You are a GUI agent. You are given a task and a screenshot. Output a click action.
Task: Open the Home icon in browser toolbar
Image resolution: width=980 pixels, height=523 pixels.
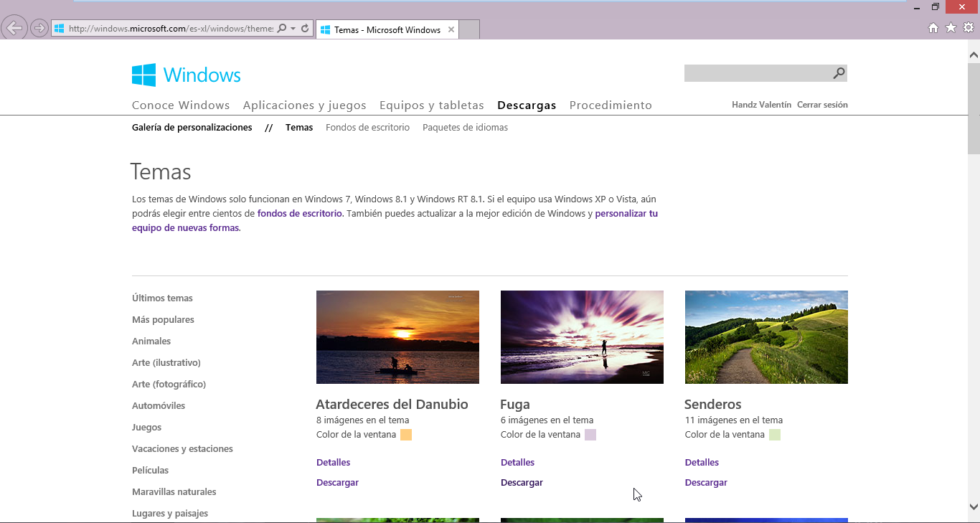pos(933,28)
